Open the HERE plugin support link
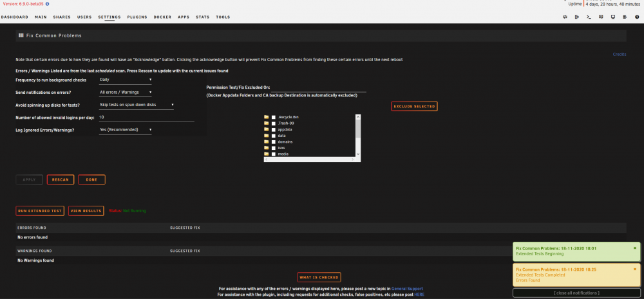The width and height of the screenshot is (644, 299). [419, 294]
